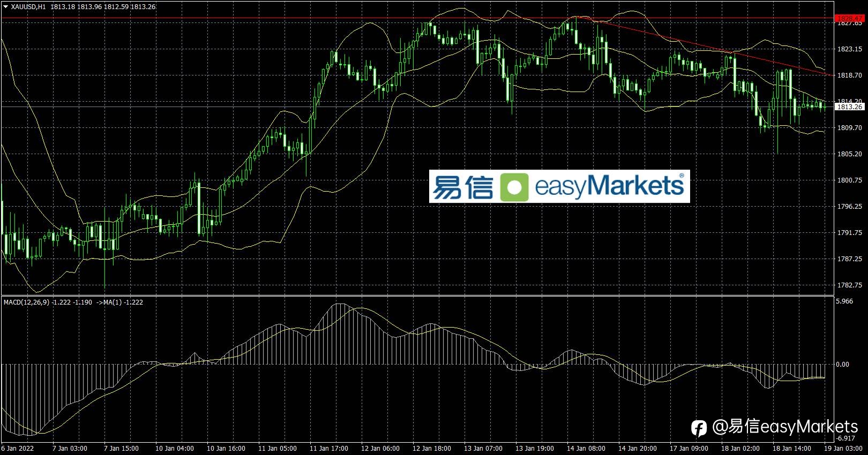Click the 18 Jan 02:00 time label
Image resolution: width=868 pixels, height=455 pixels.
click(x=740, y=449)
